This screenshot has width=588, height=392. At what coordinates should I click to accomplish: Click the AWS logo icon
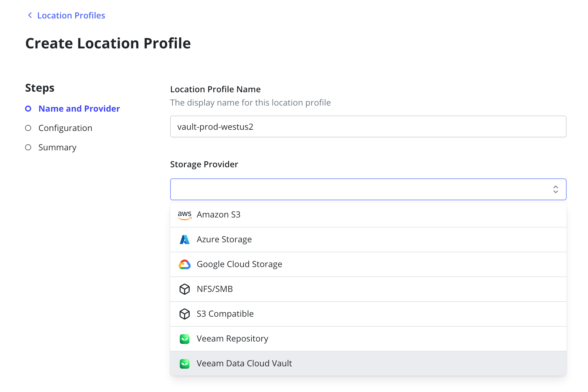click(x=184, y=215)
